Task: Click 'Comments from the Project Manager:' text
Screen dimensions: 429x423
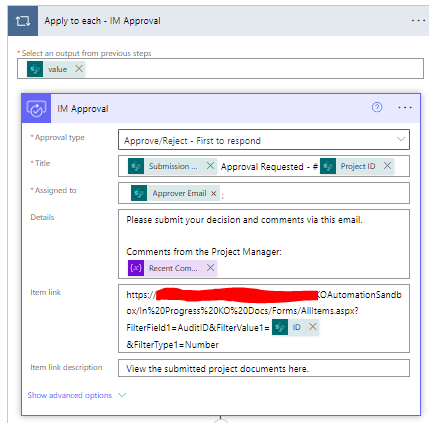Action: (204, 252)
